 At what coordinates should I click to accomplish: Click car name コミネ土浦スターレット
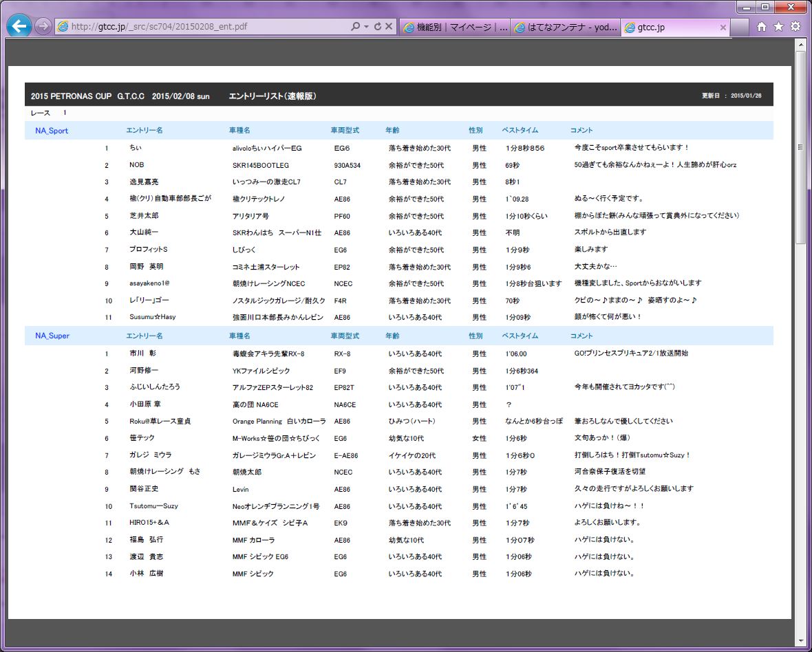click(x=266, y=268)
